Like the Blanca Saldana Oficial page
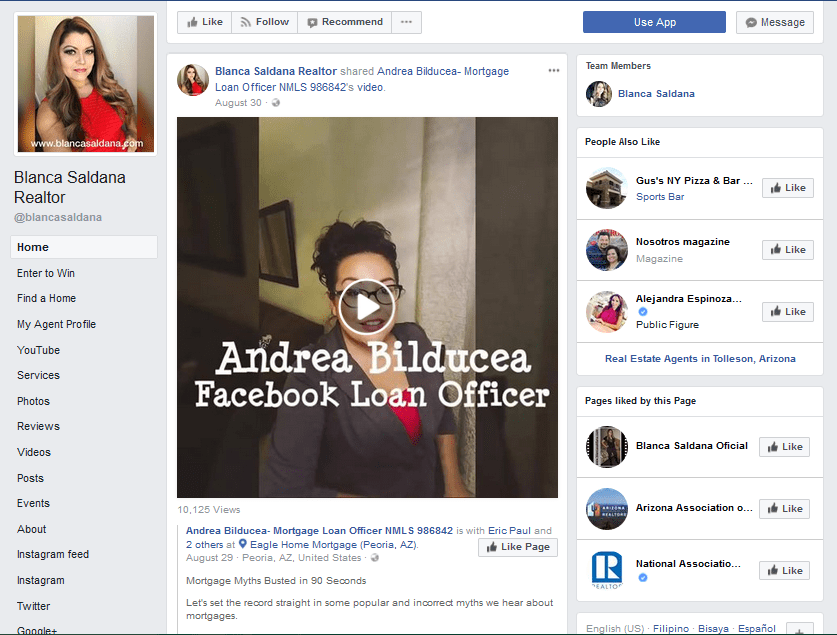The width and height of the screenshot is (837, 635). coord(784,447)
